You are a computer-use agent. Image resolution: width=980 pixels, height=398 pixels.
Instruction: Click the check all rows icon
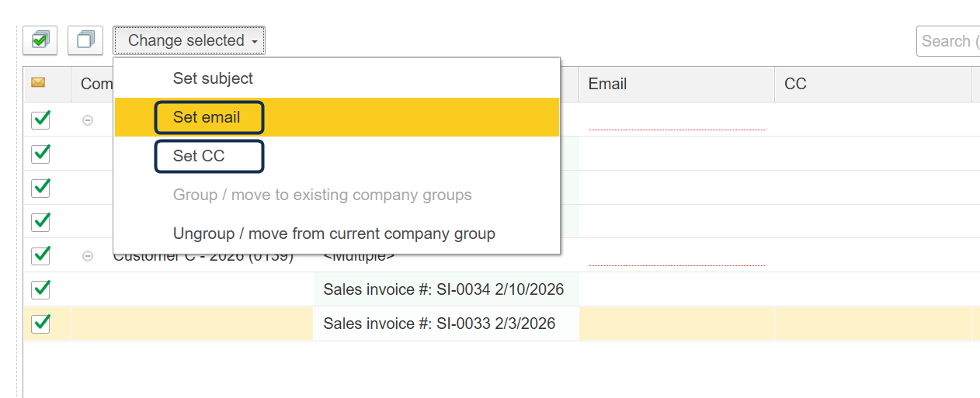point(40,40)
